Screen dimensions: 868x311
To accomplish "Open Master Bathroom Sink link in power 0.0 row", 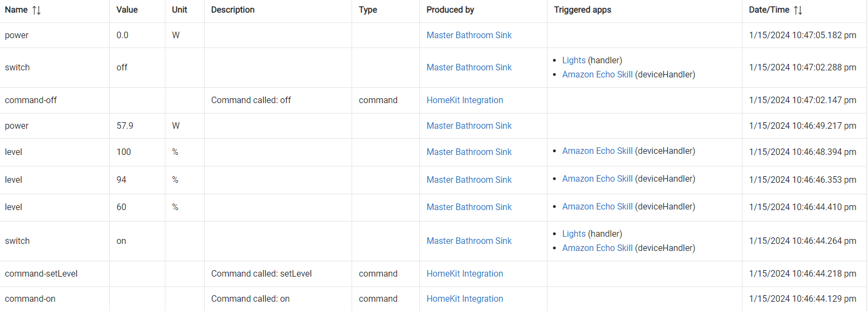I will pyautogui.click(x=469, y=35).
